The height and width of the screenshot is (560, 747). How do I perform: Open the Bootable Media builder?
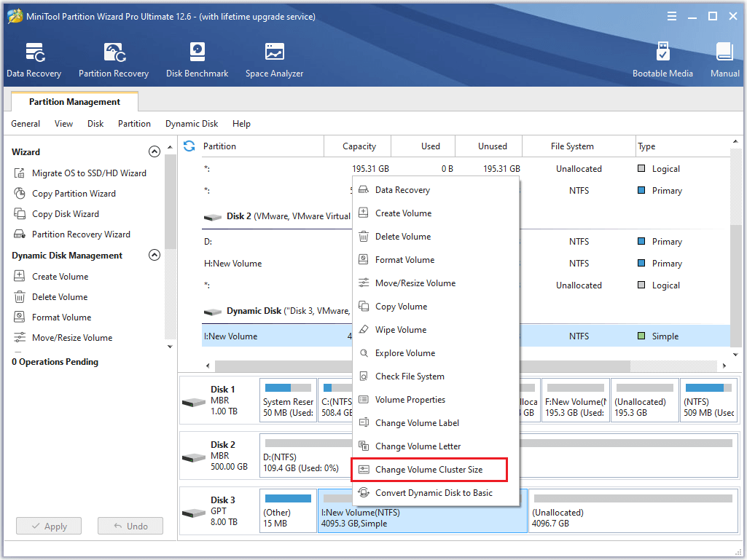point(662,60)
